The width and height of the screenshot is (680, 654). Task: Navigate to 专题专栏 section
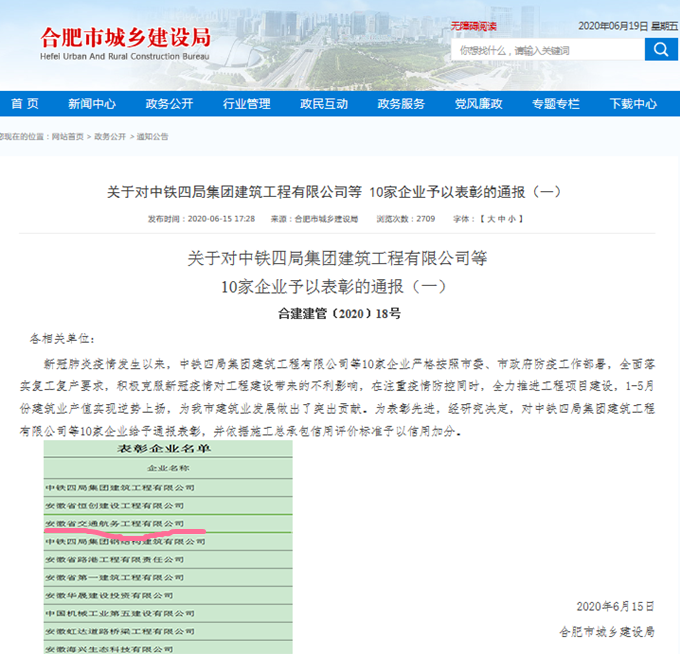(555, 104)
